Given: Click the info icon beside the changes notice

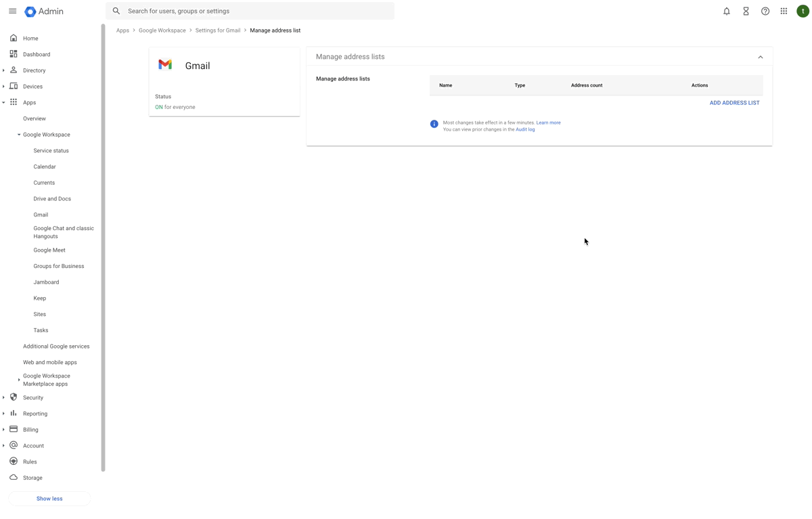Looking at the screenshot, I should [x=434, y=124].
